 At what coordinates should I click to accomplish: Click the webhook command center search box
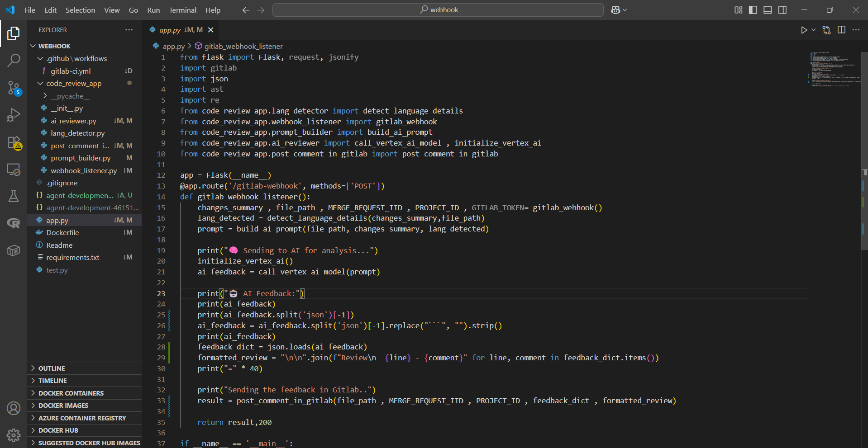click(438, 10)
